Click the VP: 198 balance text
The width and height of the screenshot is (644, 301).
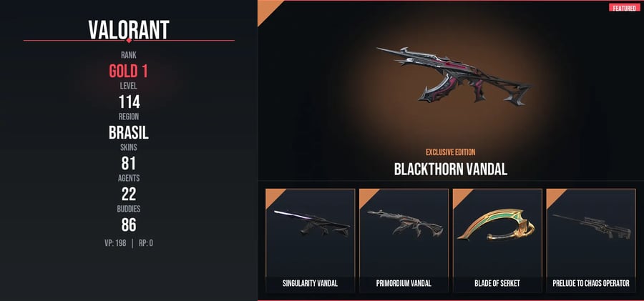point(115,243)
